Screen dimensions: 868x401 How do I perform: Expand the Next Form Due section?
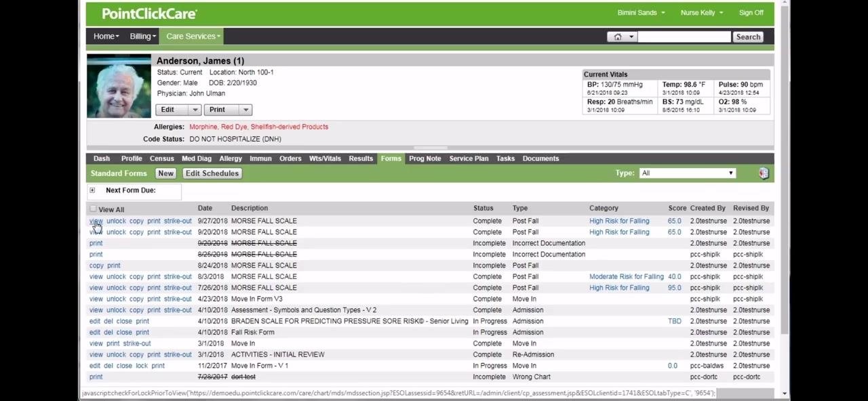click(92, 190)
